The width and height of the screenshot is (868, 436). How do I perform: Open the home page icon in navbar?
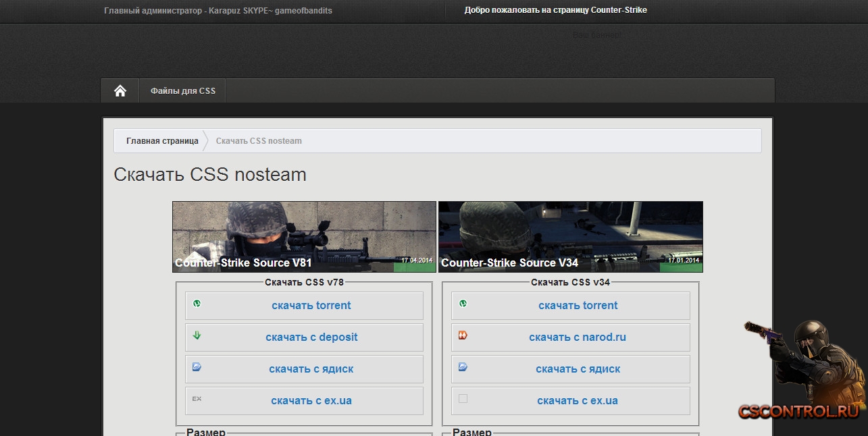tap(120, 90)
